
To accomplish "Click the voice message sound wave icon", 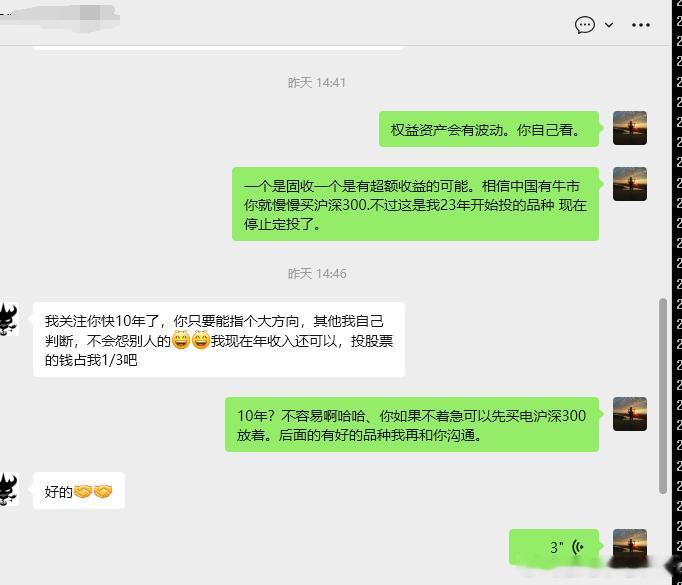I will point(578,547).
